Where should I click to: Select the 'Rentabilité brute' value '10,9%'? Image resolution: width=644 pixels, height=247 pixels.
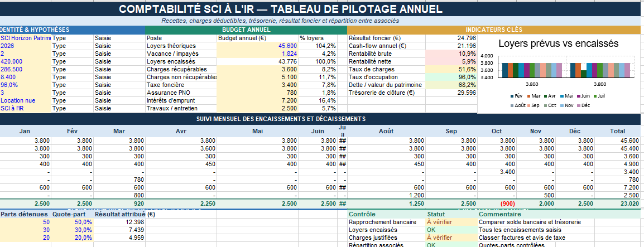[451, 54]
